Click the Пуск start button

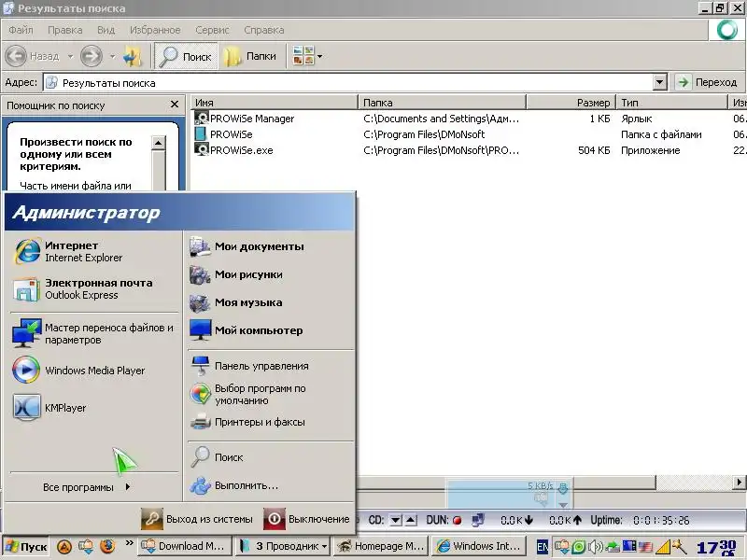(x=27, y=547)
